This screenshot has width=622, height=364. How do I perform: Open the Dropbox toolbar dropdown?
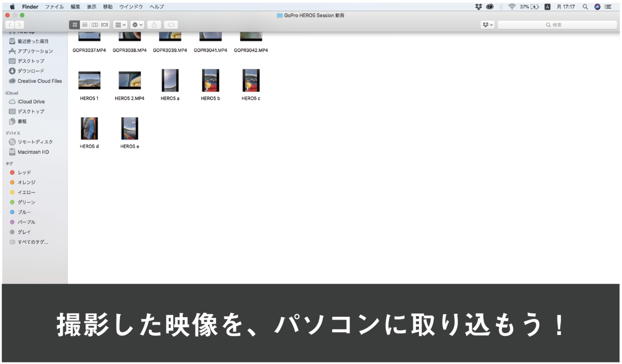(x=487, y=25)
